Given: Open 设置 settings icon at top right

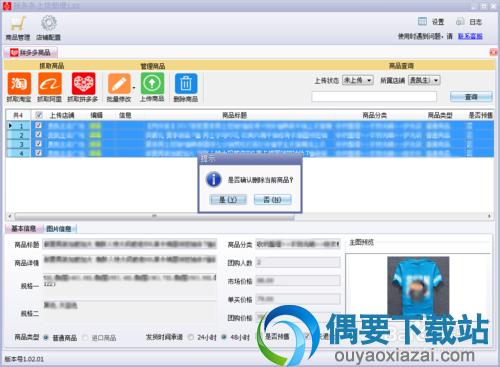Looking at the screenshot, I should pyautogui.click(x=422, y=22).
